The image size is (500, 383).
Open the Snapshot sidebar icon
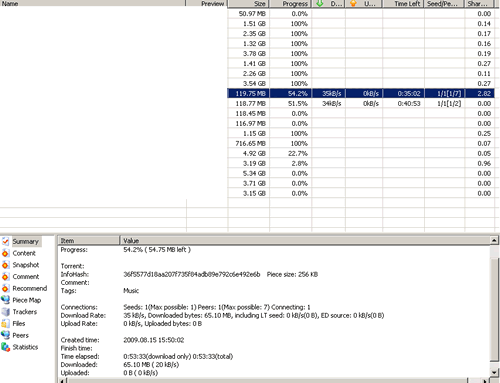5,265
